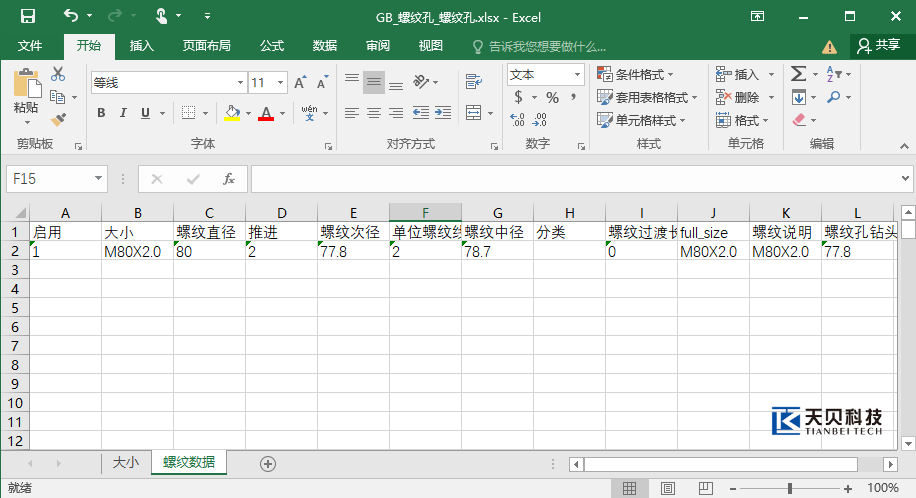This screenshot has height=498, width=916.
Task: Click cell B2 containing M80X2.0
Action: coord(137,252)
